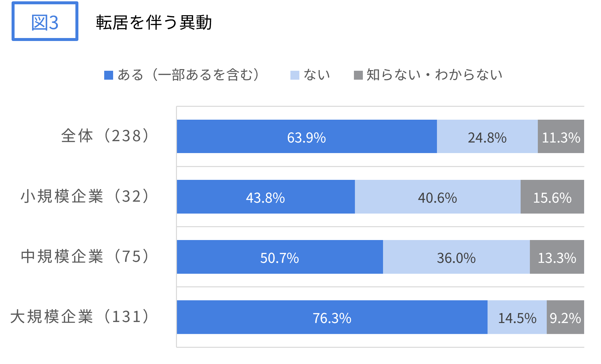This screenshot has width=601, height=364.
Task: Select the 40.6% light blue segment
Action: click(x=437, y=197)
